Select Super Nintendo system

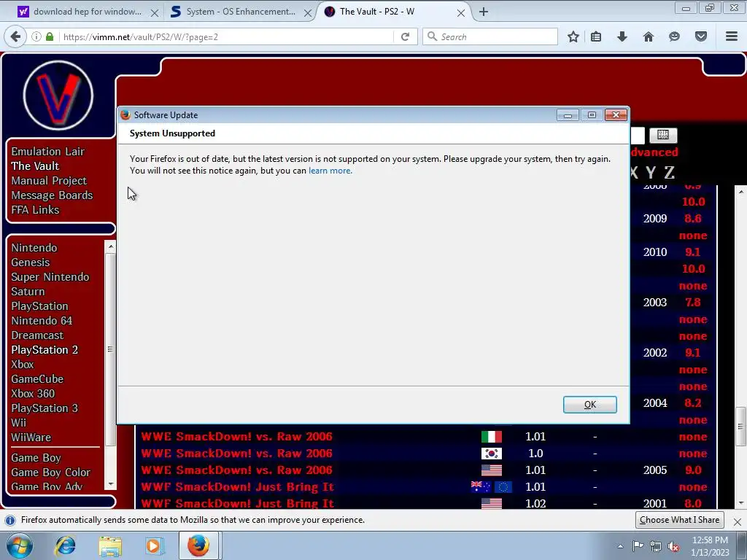pyautogui.click(x=50, y=276)
